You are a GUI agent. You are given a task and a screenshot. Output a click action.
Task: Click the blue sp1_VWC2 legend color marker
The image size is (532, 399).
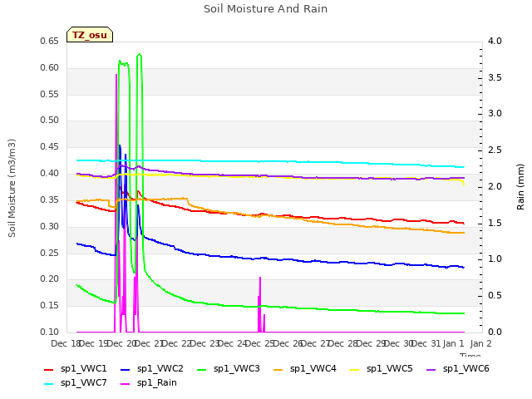pos(126,370)
